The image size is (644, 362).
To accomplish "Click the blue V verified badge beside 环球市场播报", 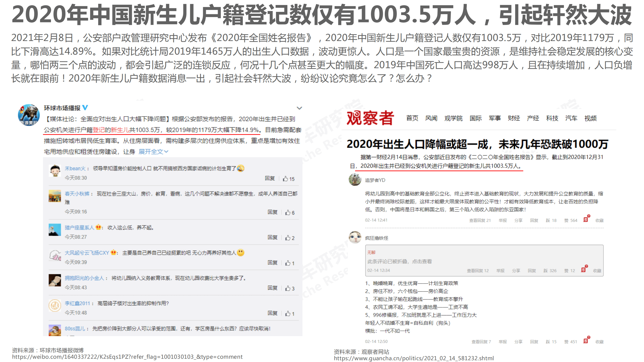I will [85, 108].
